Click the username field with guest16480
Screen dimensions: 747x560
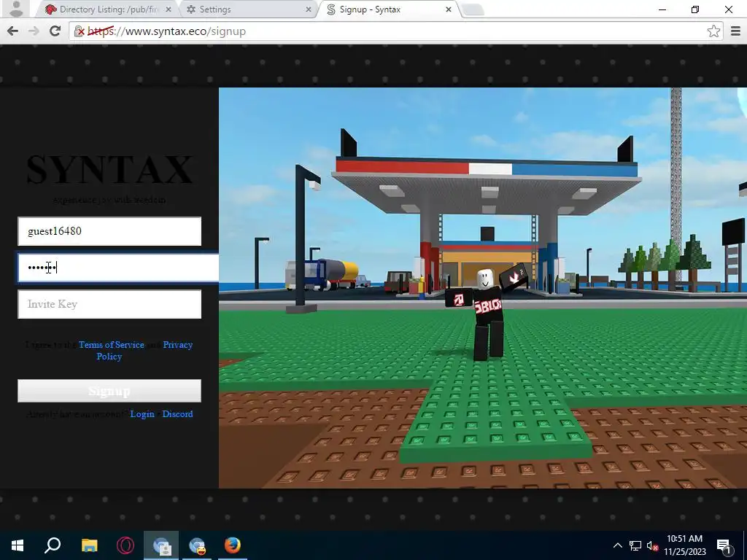pos(109,231)
